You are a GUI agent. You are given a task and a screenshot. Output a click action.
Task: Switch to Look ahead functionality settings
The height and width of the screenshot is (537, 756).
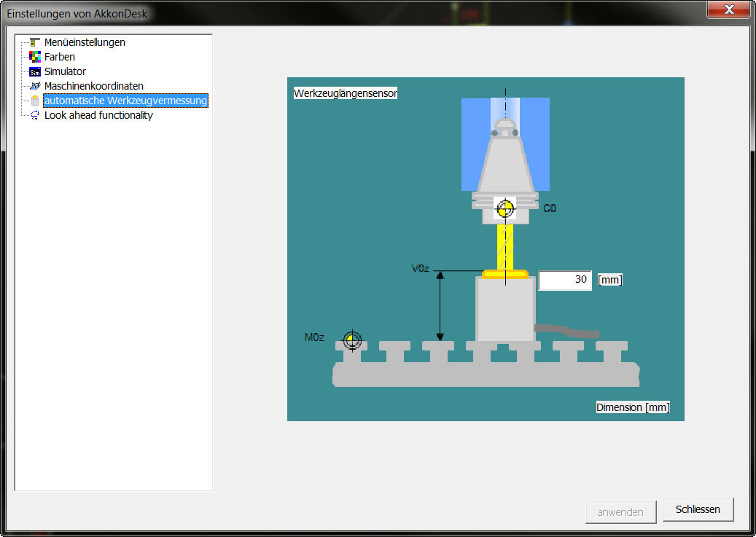coord(98,115)
